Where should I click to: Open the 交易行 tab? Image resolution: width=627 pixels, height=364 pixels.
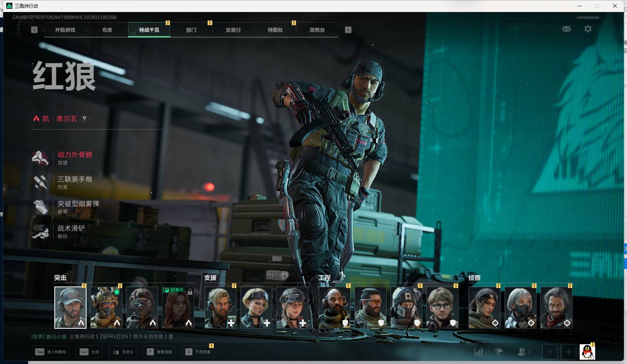pos(233,30)
